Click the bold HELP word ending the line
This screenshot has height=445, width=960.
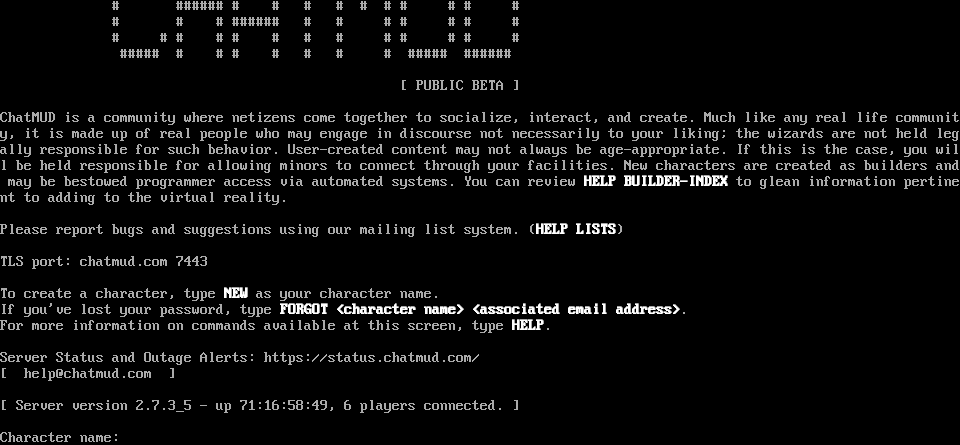[x=528, y=325]
